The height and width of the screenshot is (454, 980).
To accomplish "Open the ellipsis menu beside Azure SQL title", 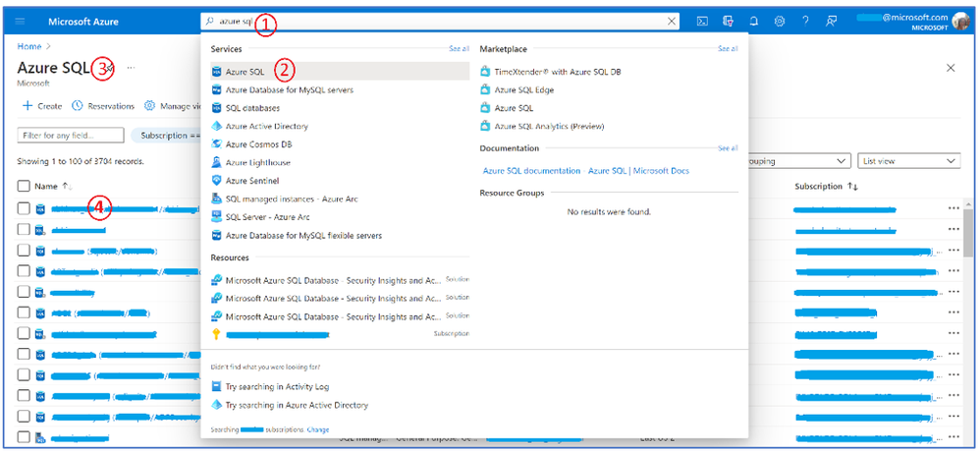I will [x=131, y=67].
